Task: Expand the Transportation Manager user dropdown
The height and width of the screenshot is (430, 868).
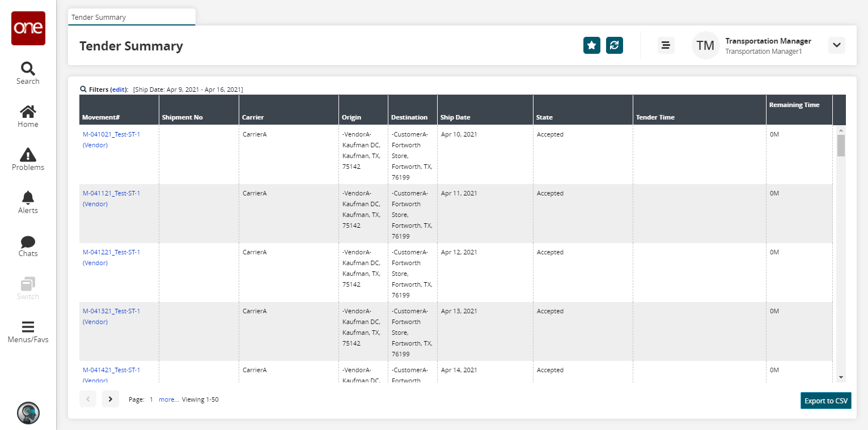Action: click(x=837, y=45)
